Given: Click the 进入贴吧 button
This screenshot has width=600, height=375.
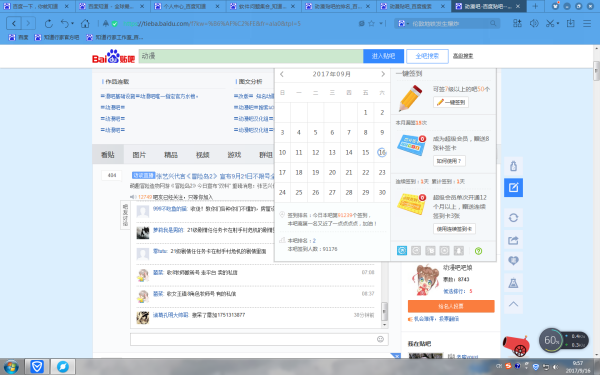Looking at the screenshot, I should [383, 56].
